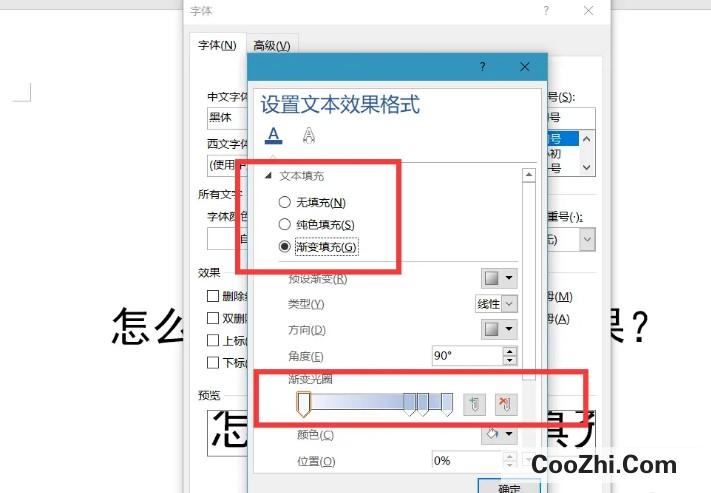Viewport: 711px width, 493px height.
Task: Adjust the 位置(O) position spinner arrows
Action: tap(510, 460)
